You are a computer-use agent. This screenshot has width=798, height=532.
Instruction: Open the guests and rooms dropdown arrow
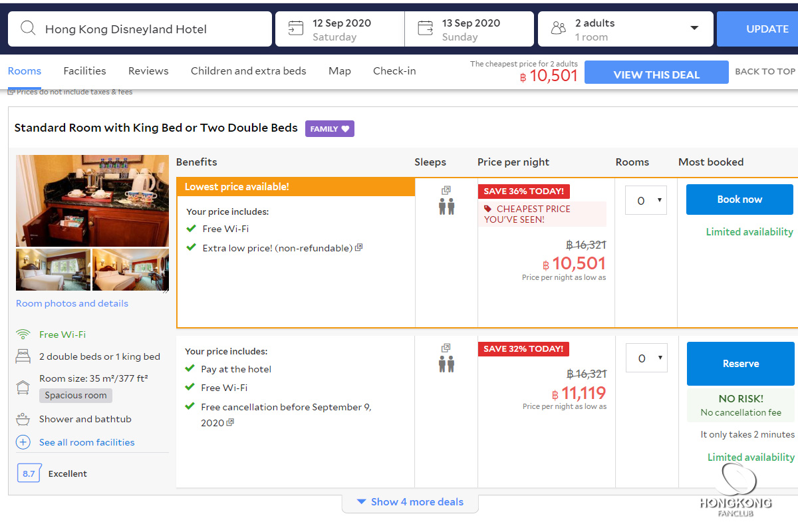(x=694, y=29)
